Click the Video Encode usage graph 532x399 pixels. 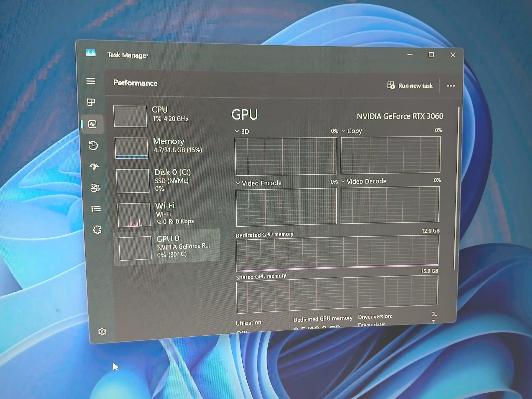click(287, 208)
